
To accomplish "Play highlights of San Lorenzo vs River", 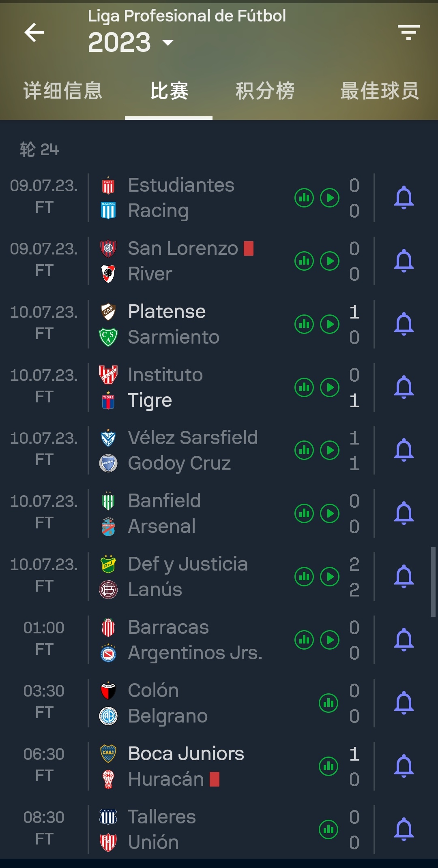I will click(x=330, y=261).
